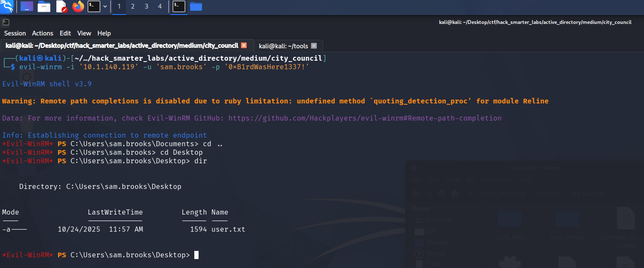The image size is (644, 268).
Task: Click the Evil-WinRM GitHub URL
Action: [x=365, y=118]
